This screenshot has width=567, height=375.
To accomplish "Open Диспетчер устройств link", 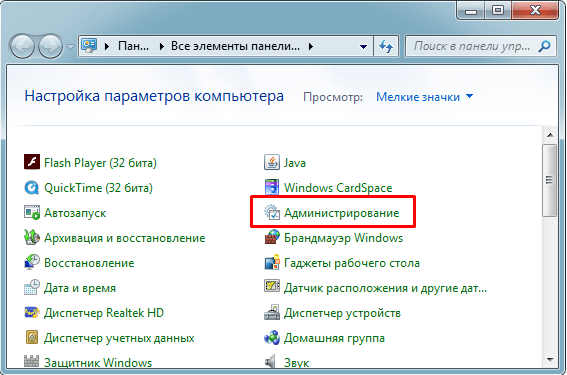I will click(342, 313).
